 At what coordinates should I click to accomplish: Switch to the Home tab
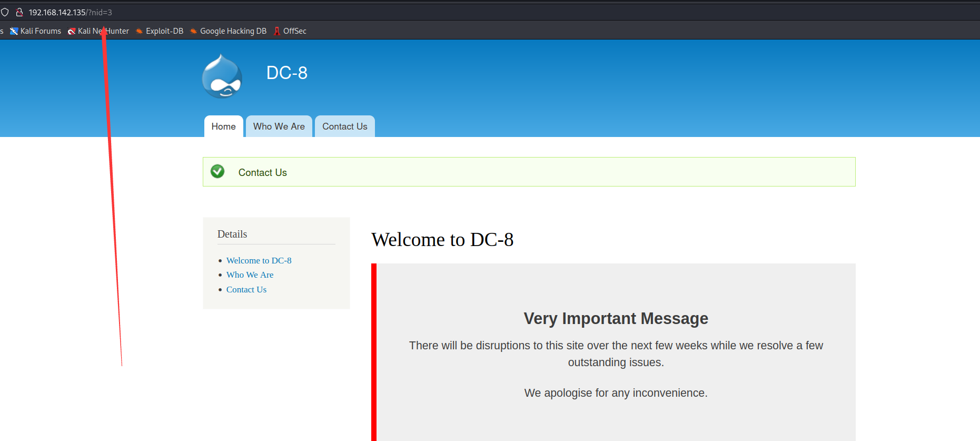[223, 126]
